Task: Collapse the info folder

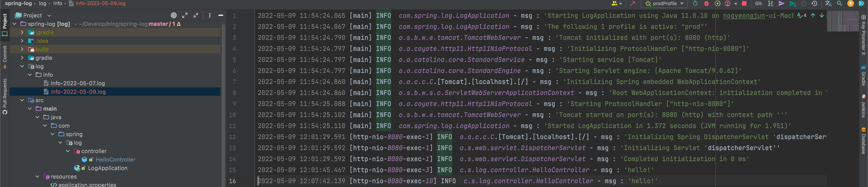Action: [x=30, y=75]
